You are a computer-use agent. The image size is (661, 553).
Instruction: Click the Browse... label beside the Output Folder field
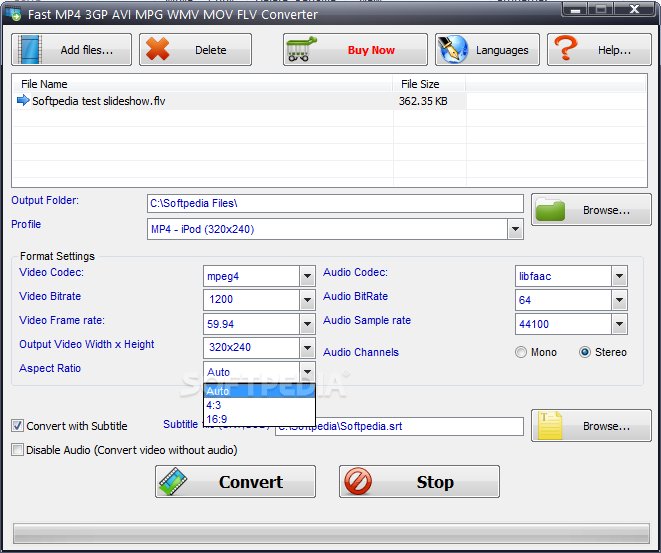point(607,210)
